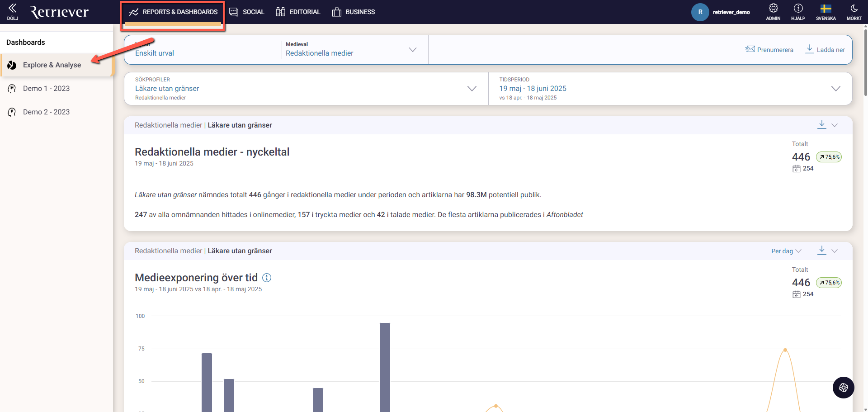Show info for Medieexponering över tid
The image size is (868, 412).
267,278
